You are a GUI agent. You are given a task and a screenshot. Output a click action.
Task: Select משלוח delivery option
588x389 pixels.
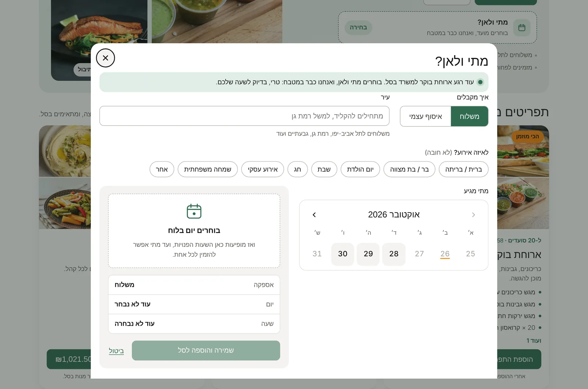pos(469,116)
